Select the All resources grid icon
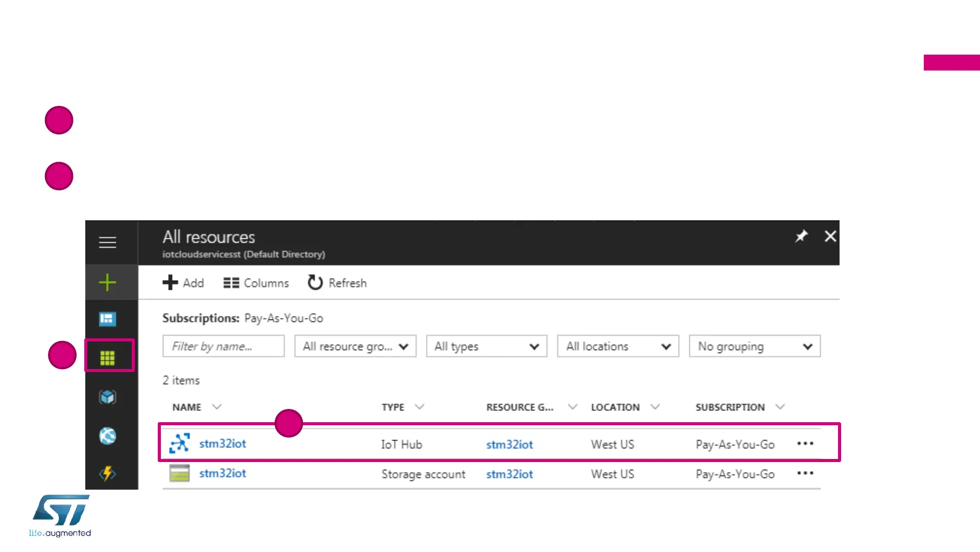Viewport: 980px width, 552px height. coord(107,358)
